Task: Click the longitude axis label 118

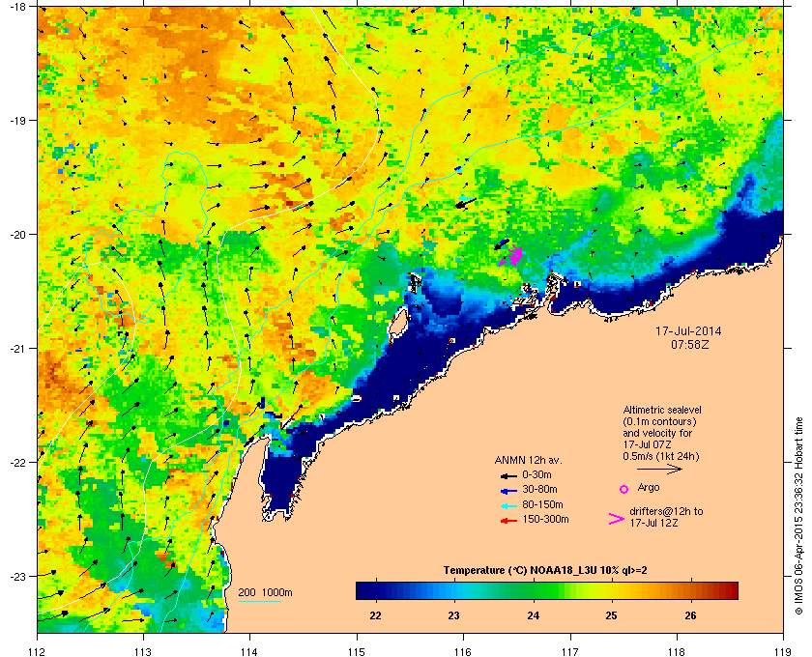Action: 677,651
